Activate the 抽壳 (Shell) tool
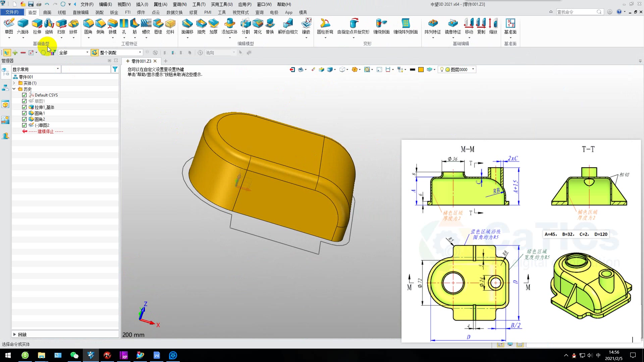The width and height of the screenshot is (644, 362). point(201,27)
